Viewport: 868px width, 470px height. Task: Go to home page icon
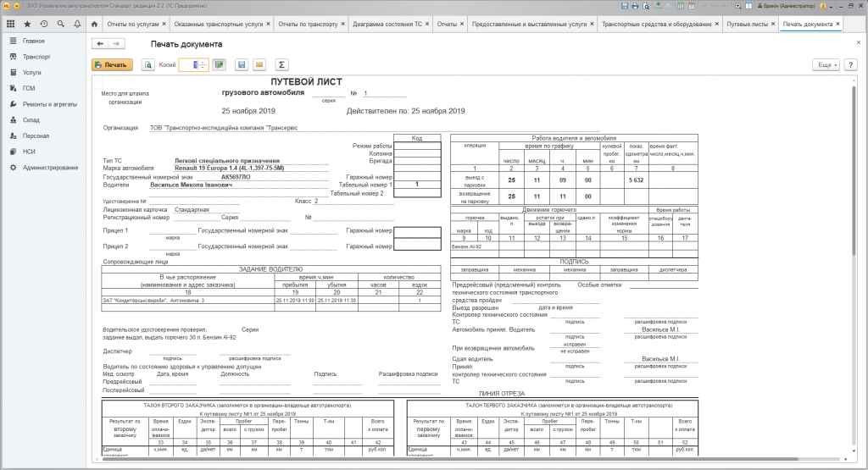pyautogui.click(x=94, y=25)
